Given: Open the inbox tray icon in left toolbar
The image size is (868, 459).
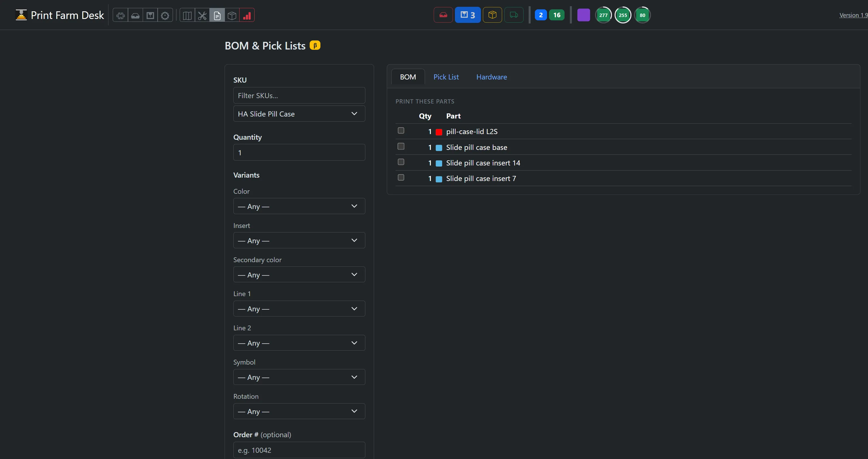Looking at the screenshot, I should pyautogui.click(x=135, y=15).
